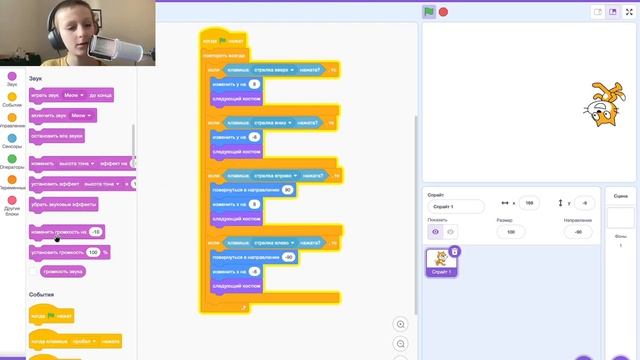Switch to small stage layout

[598, 12]
